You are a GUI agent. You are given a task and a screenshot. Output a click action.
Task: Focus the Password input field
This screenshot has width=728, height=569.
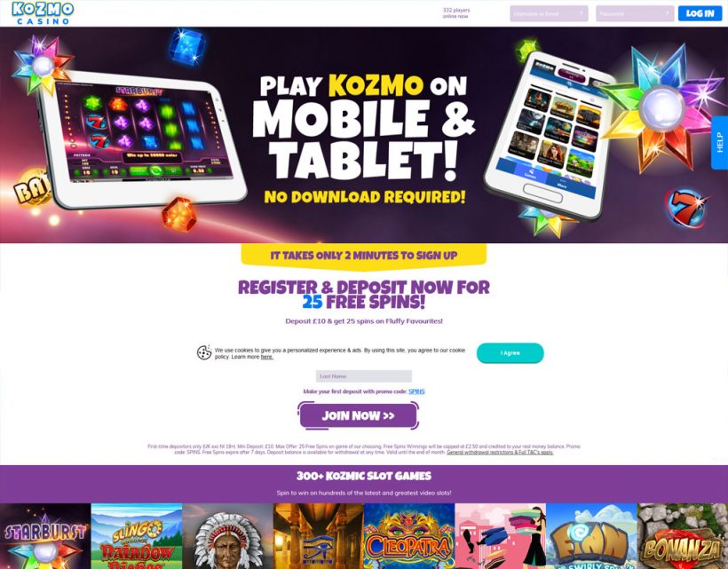[635, 14]
